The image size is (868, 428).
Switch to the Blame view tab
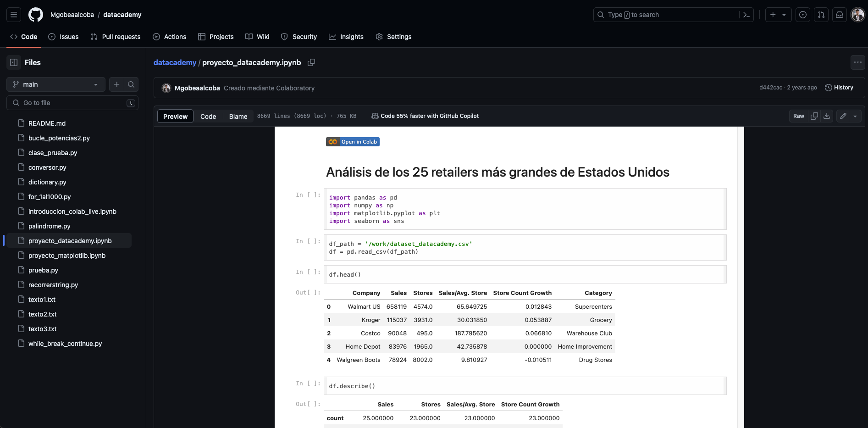pyautogui.click(x=238, y=116)
